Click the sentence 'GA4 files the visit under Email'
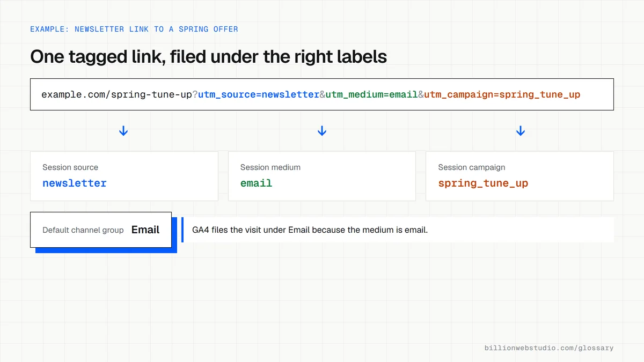The image size is (644, 362). [x=310, y=230]
